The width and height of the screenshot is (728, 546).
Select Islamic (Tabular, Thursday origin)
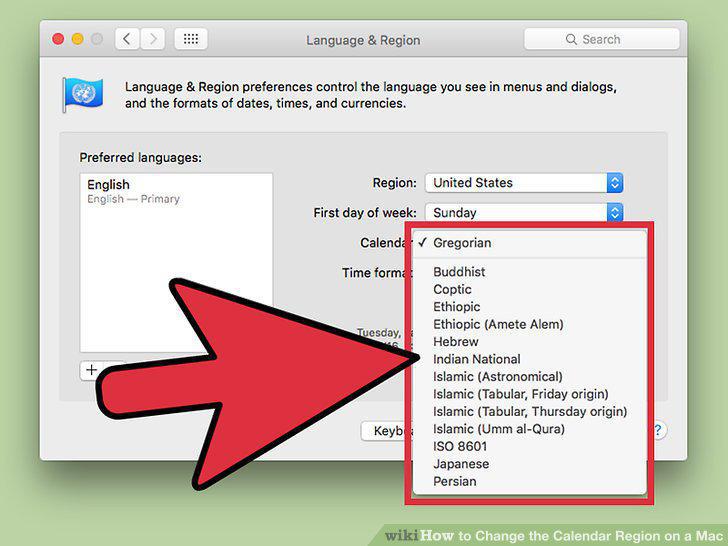pyautogui.click(x=530, y=411)
